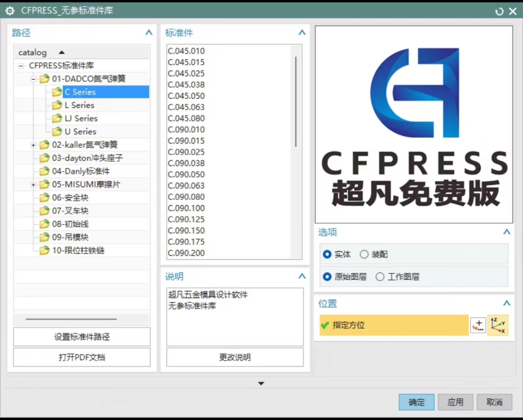Confirm with the 确定 button
This screenshot has width=523, height=420.
coord(416,402)
